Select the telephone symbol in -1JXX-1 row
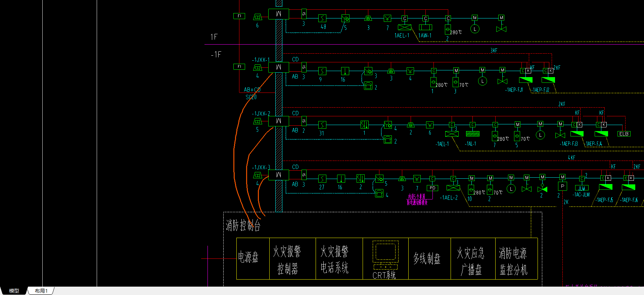Viewport: 644px width, 295px height. 368,86
